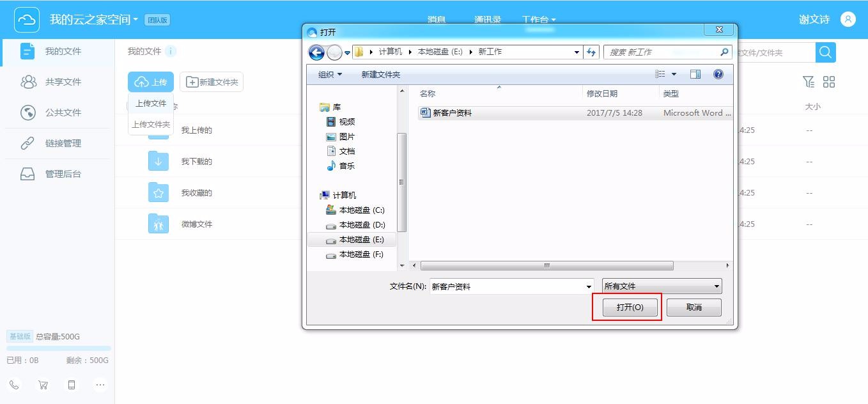Select the 新客户资料 Word file
The height and width of the screenshot is (404, 868).
452,113
